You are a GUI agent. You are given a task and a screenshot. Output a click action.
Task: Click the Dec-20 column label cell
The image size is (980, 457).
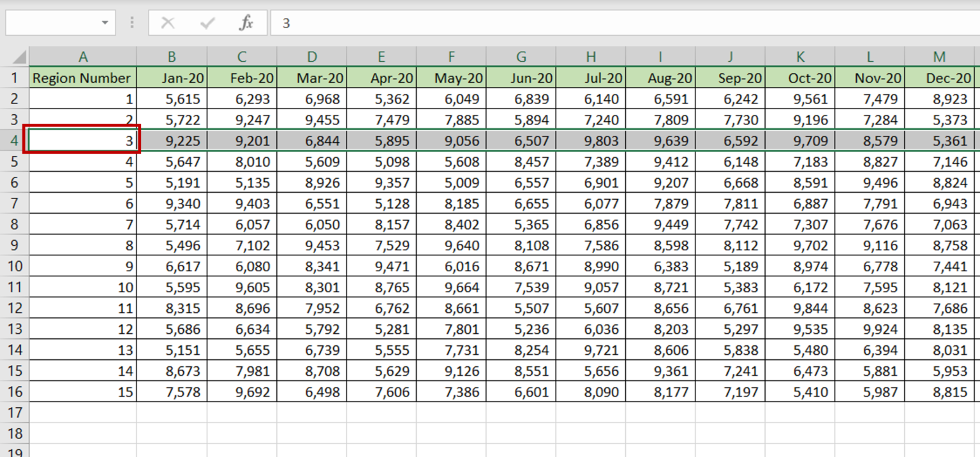point(939,78)
